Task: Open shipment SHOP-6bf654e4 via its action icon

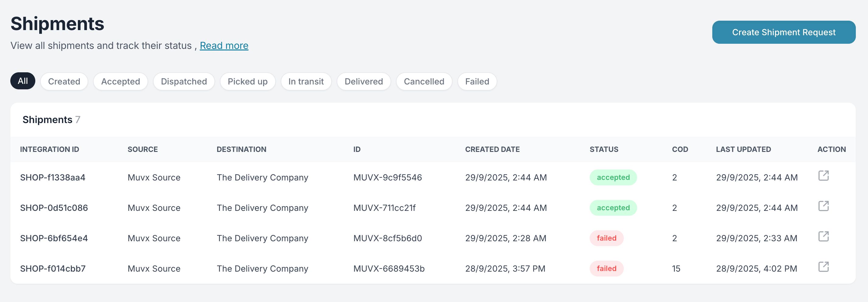Action: pos(823,236)
